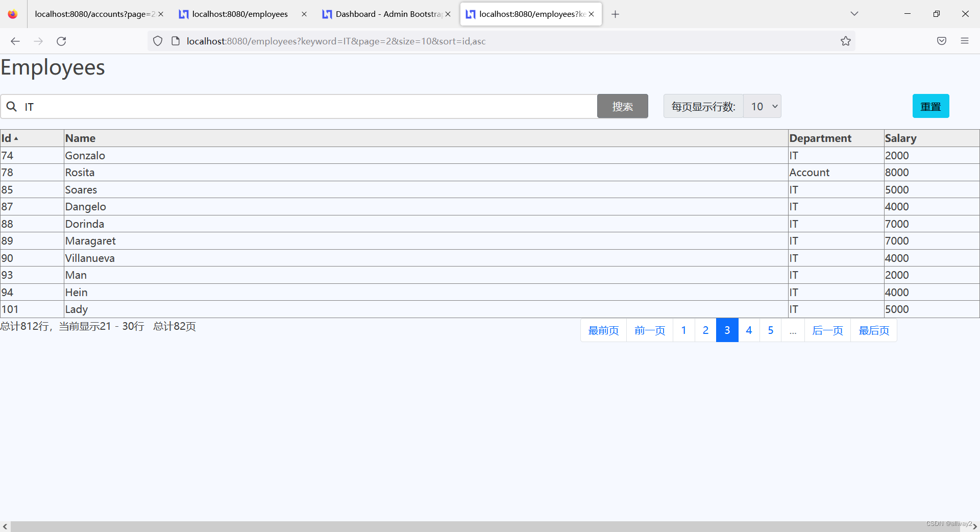Click the name Man

(x=76, y=275)
